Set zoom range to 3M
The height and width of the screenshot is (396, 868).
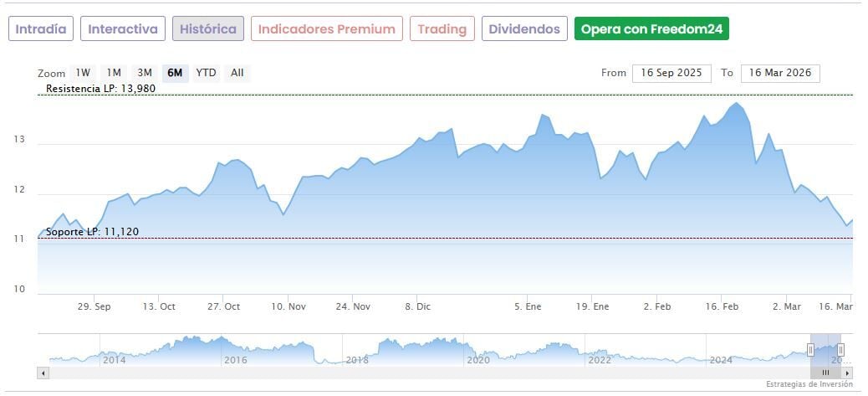145,73
